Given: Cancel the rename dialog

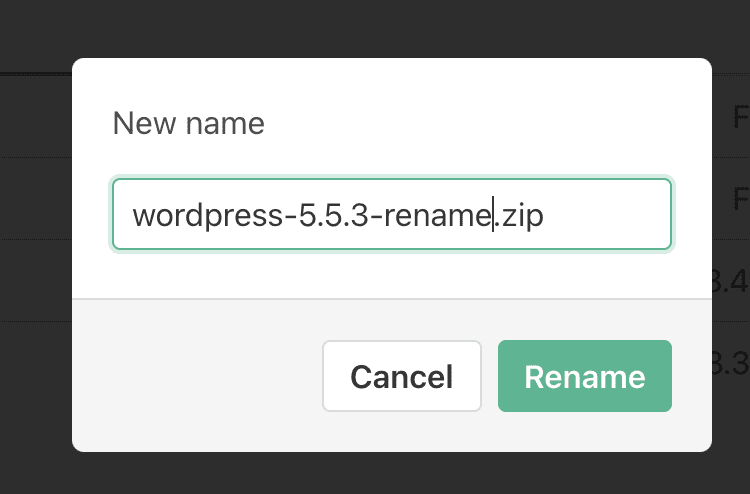Looking at the screenshot, I should tap(401, 376).
